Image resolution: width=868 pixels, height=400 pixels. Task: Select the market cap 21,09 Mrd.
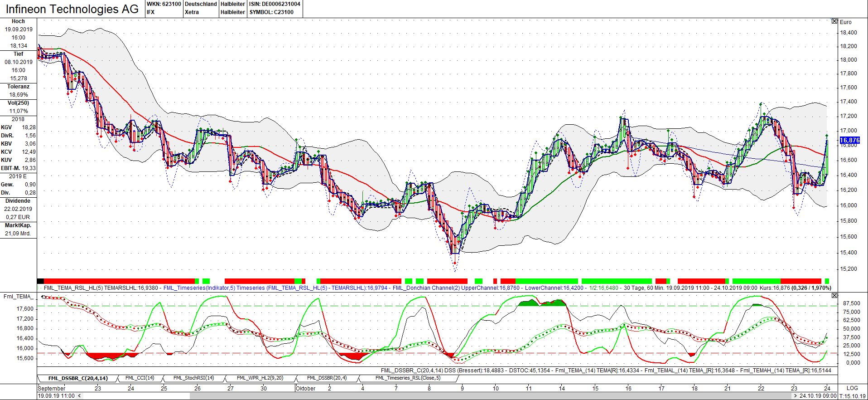click(18, 234)
